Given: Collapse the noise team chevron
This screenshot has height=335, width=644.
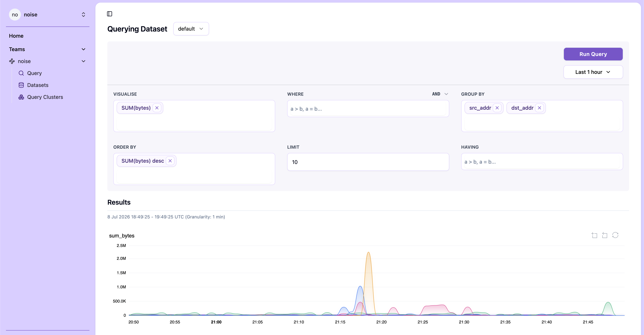Looking at the screenshot, I should [x=83, y=61].
